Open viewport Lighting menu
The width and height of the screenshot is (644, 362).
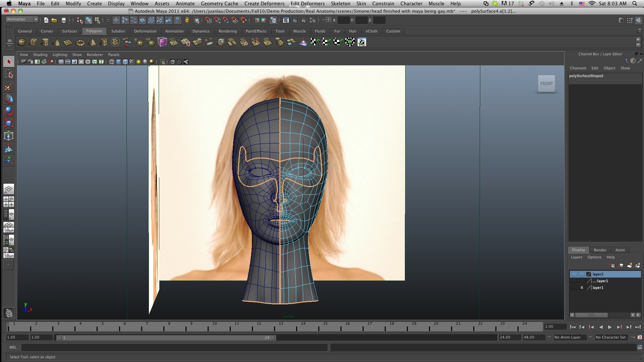tap(60, 55)
